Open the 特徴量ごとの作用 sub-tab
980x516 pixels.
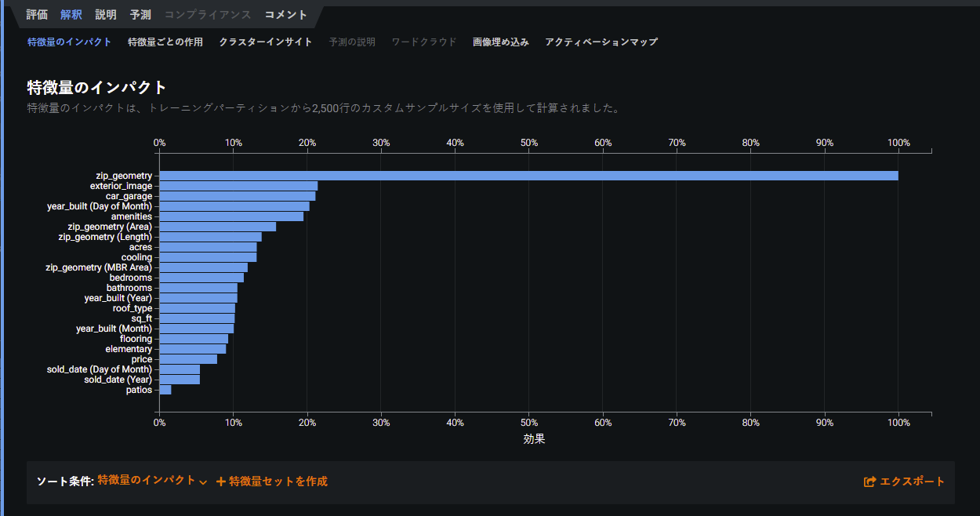pos(165,42)
